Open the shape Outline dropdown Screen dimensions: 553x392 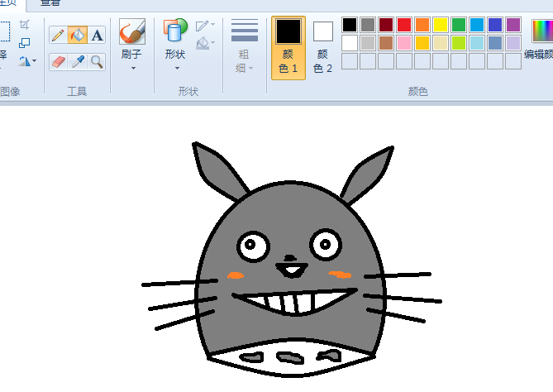point(205,25)
